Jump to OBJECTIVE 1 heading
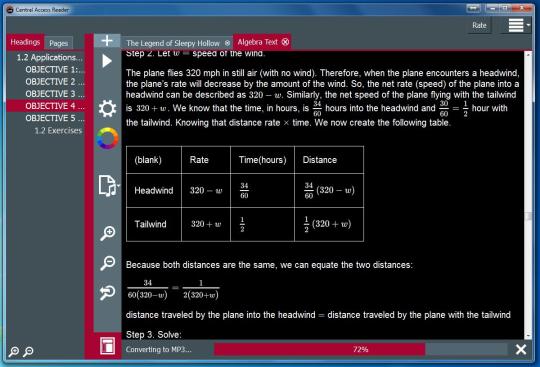Viewport: 540px width, 367px height. 55,70
